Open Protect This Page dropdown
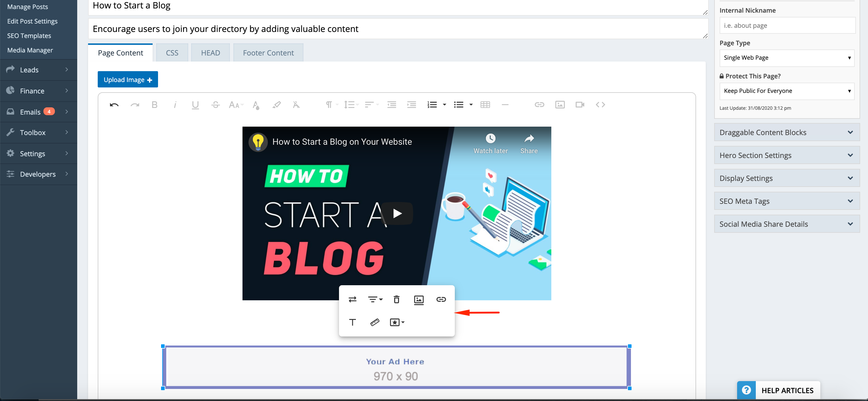Viewport: 868px width, 401px height. [x=787, y=91]
